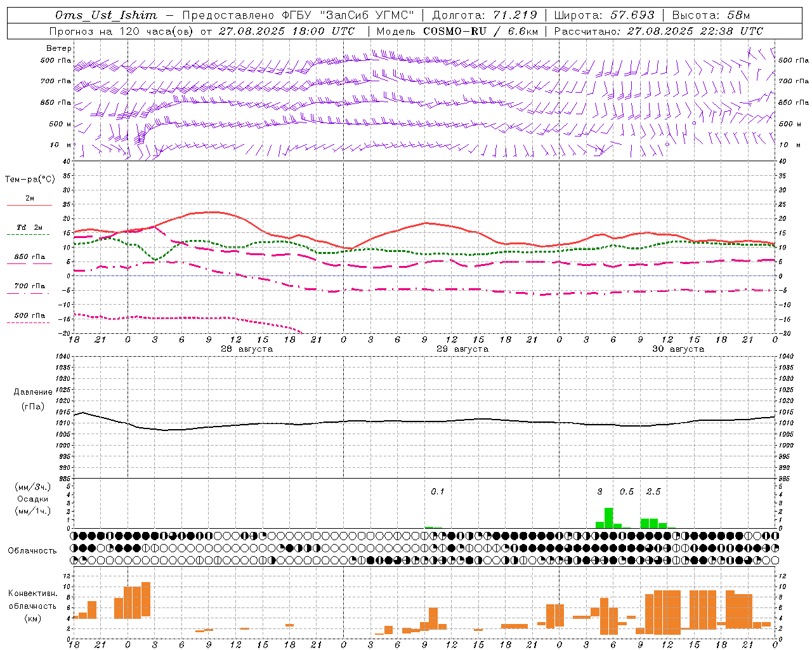This screenshot has width=812, height=650.
Task: Click the 0.5 precipitation amount value
Action: pos(627,491)
